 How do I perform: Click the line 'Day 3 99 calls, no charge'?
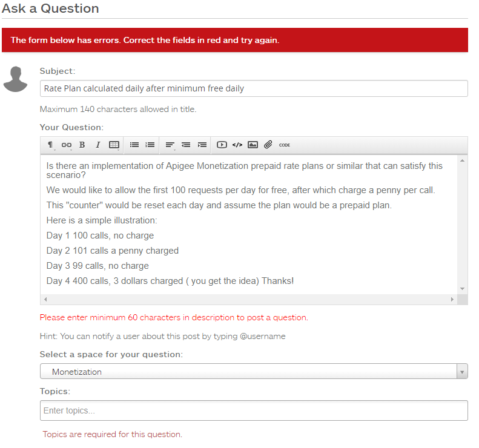coord(97,266)
